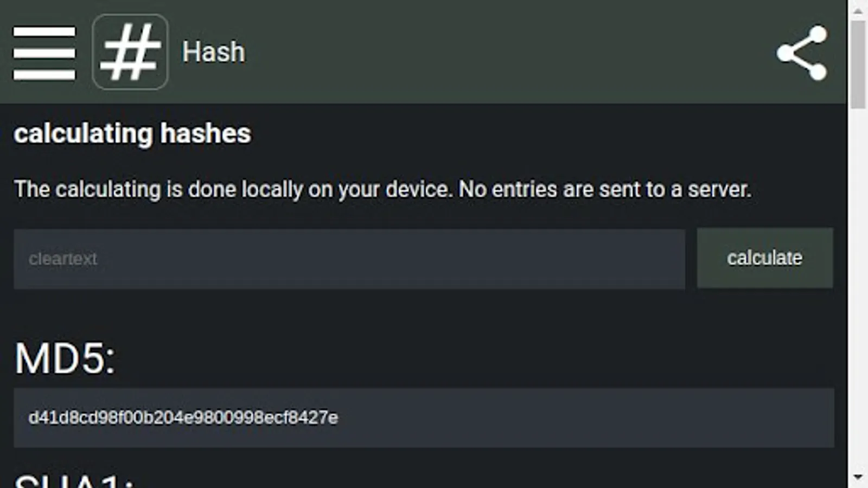Open the hamburger navigation menu
The width and height of the screenshot is (868, 488).
click(x=44, y=53)
